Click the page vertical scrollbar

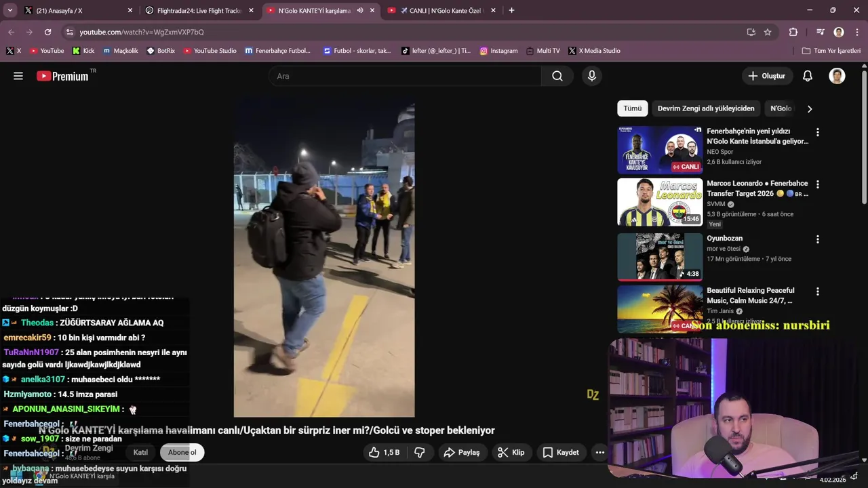coord(864,136)
